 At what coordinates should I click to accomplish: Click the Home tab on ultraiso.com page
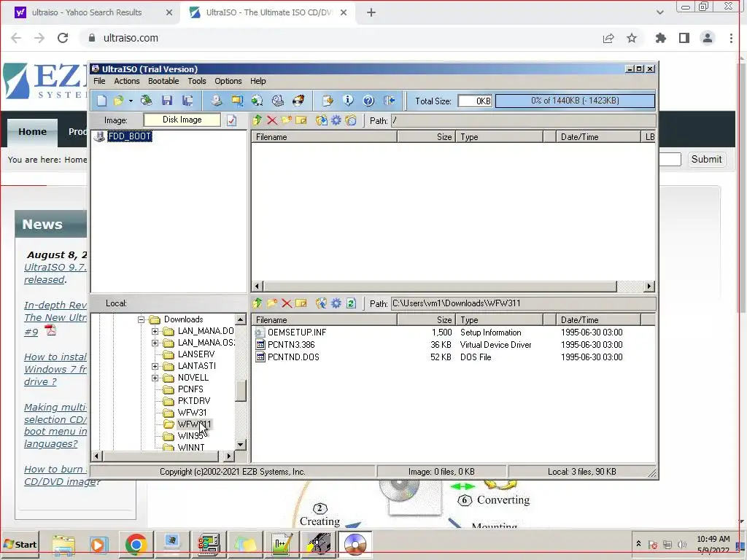pos(32,131)
